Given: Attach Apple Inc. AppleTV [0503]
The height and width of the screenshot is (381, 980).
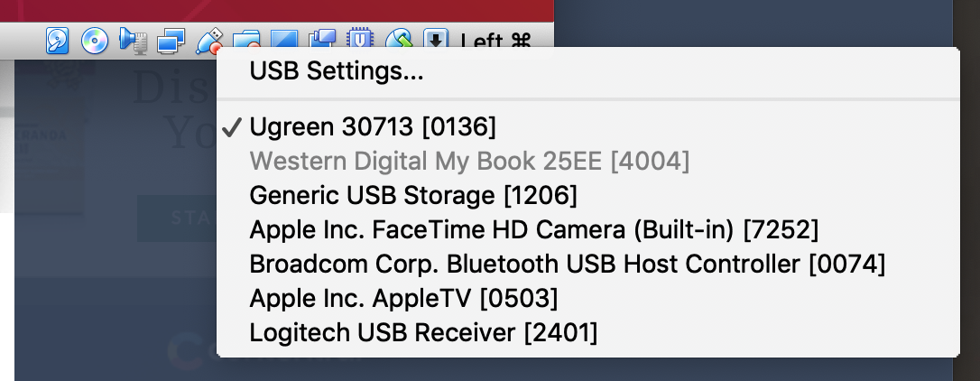Looking at the screenshot, I should [x=588, y=299].
